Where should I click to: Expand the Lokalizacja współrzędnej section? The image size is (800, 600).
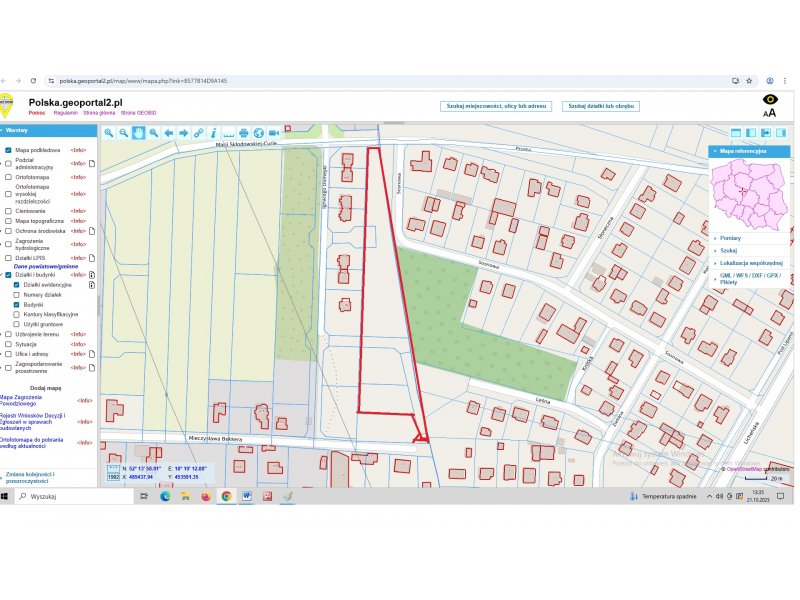coord(747,262)
